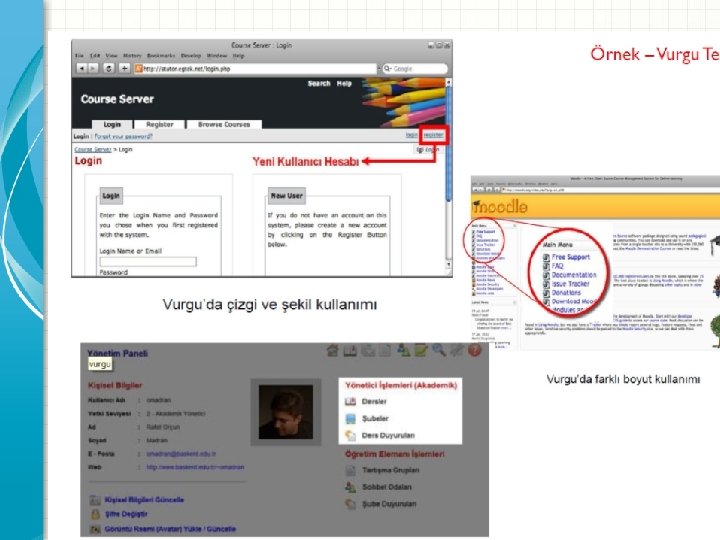Open the browser Help menu next to Window

[238, 56]
